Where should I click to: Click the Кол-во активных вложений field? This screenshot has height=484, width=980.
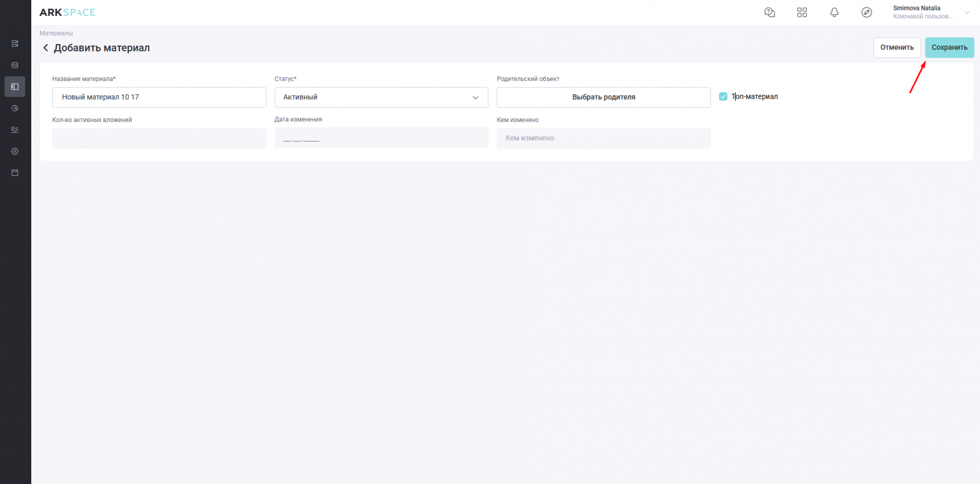click(159, 138)
